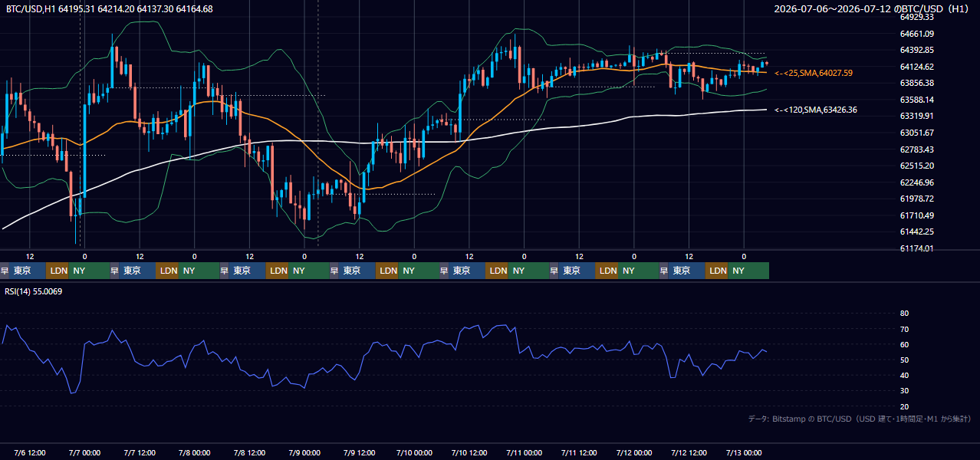Click the 120 SMA label showing 63426.36
Image resolution: width=980 pixels, height=460 pixels.
click(x=816, y=110)
